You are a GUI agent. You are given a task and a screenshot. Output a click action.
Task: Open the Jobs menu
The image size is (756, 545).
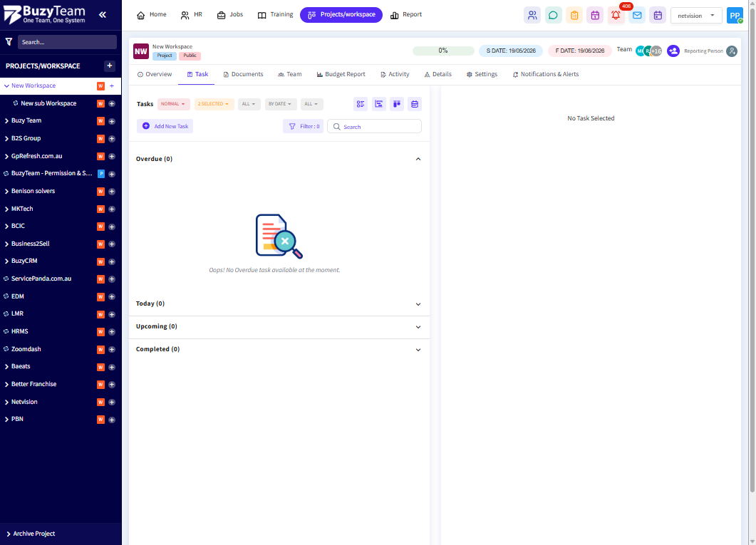tap(230, 15)
